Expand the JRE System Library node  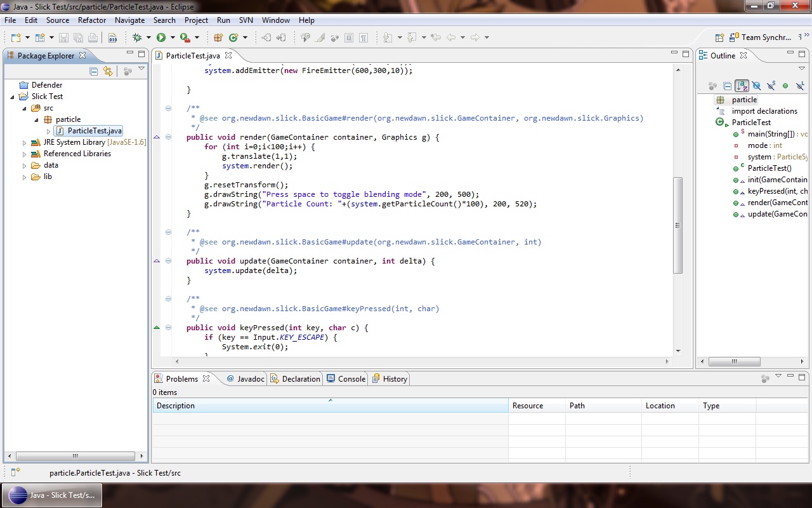click(25, 143)
